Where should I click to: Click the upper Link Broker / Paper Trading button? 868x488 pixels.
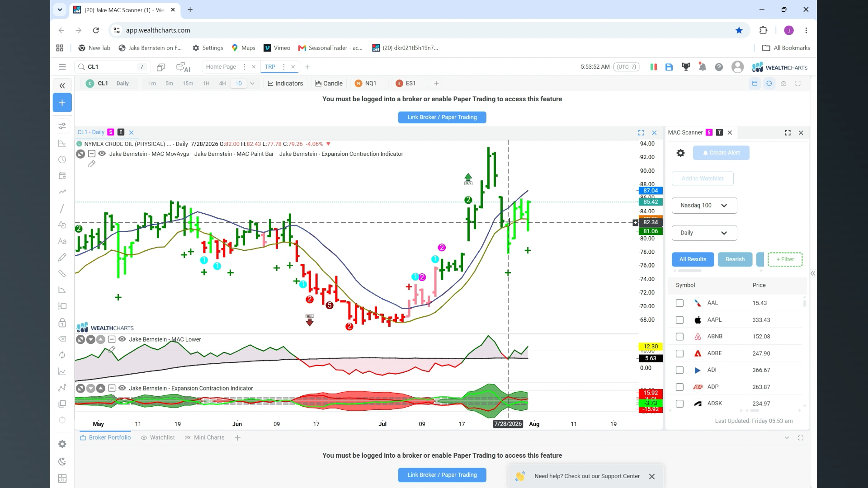[x=442, y=117]
